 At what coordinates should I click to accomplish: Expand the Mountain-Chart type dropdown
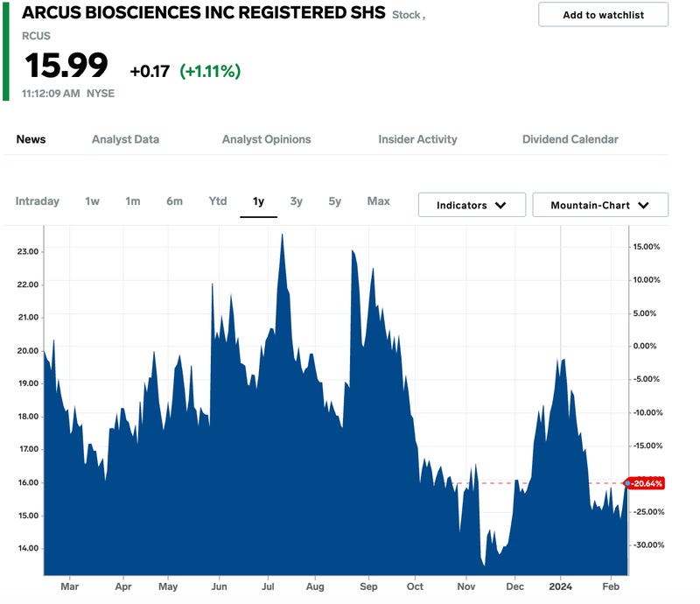coord(599,205)
